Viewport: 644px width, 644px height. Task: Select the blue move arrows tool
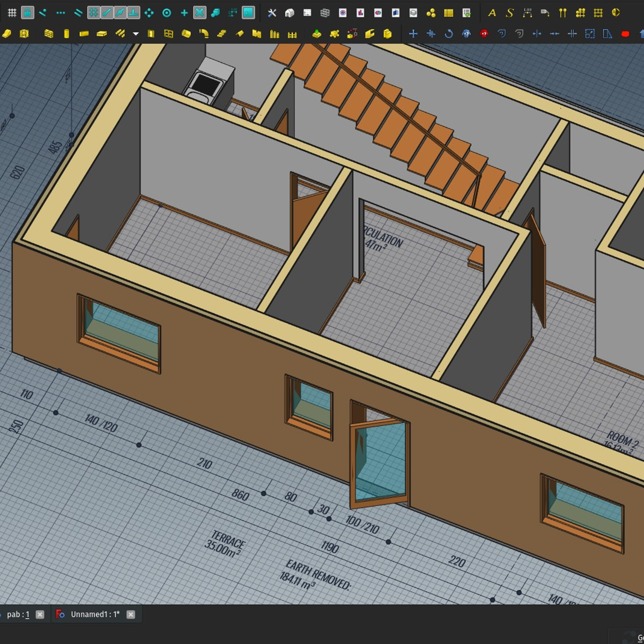click(413, 34)
